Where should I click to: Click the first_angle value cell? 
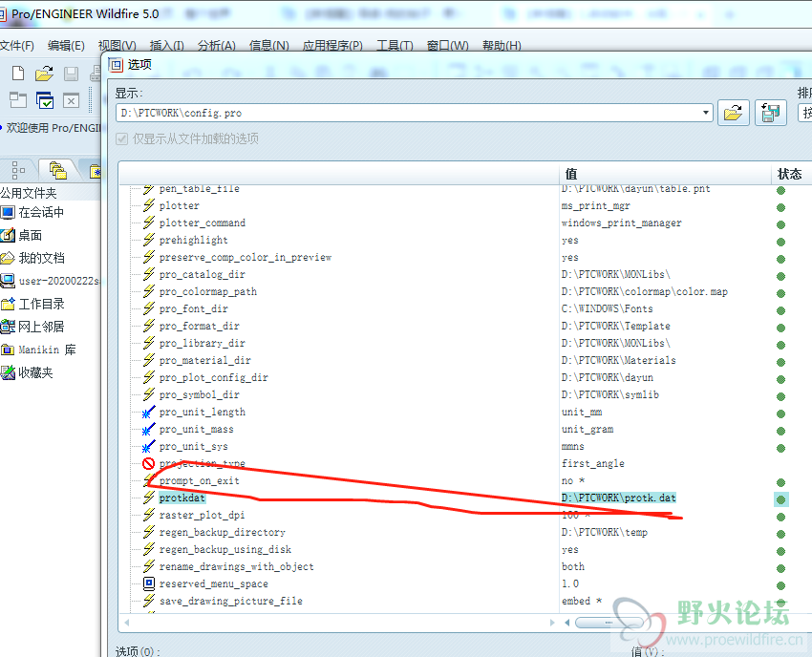(x=593, y=463)
